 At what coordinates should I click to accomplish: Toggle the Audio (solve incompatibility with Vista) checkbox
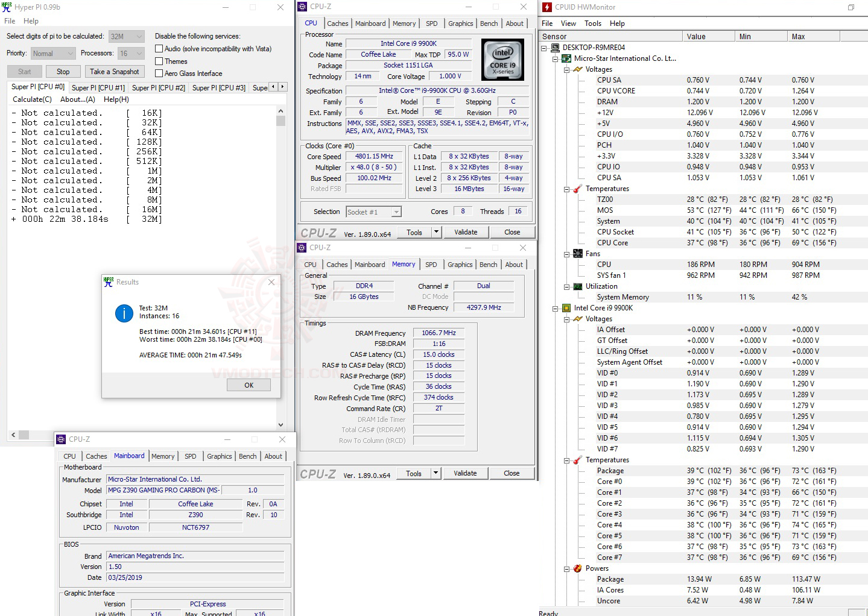point(159,49)
